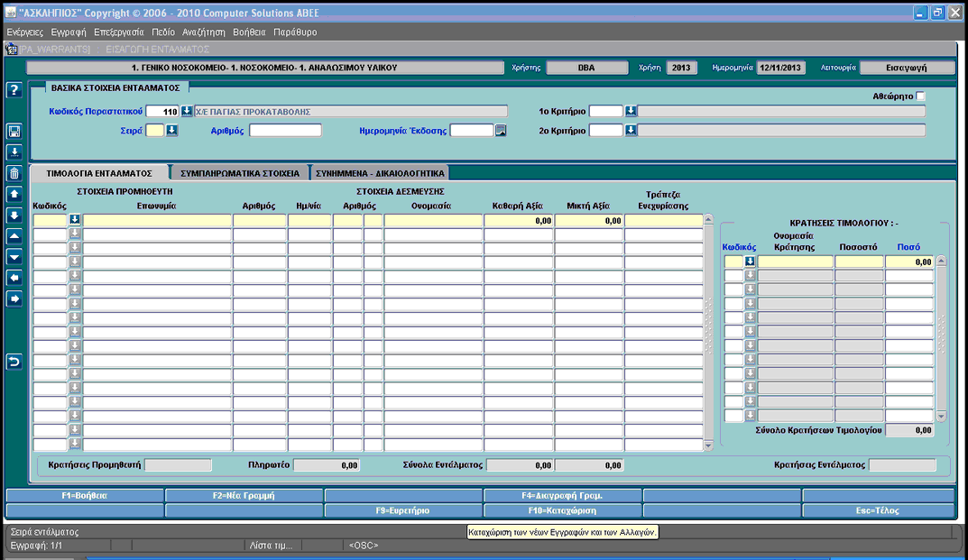
Task: Open supplier Κωδικός lookup in first invoice row
Action: (75, 220)
